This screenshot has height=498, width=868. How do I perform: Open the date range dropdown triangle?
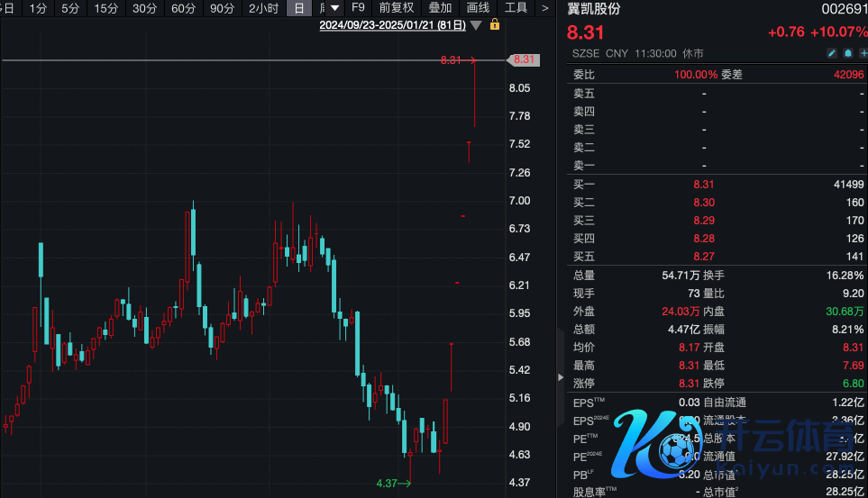[x=476, y=25]
